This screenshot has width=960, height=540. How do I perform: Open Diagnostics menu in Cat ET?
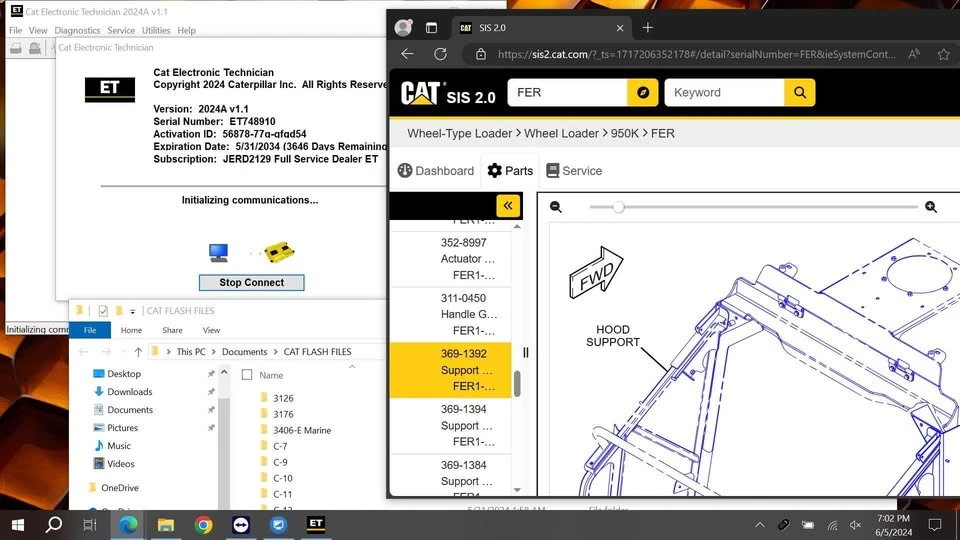77,30
